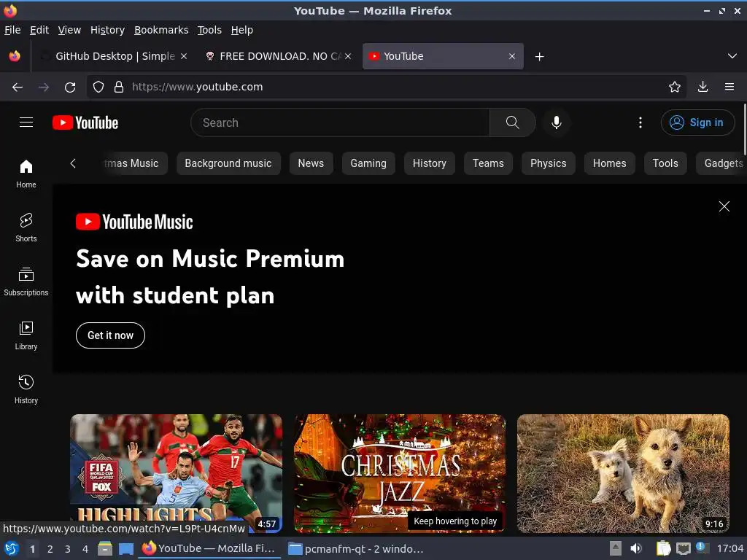
Task: Select Homes category chip
Action: 609,163
